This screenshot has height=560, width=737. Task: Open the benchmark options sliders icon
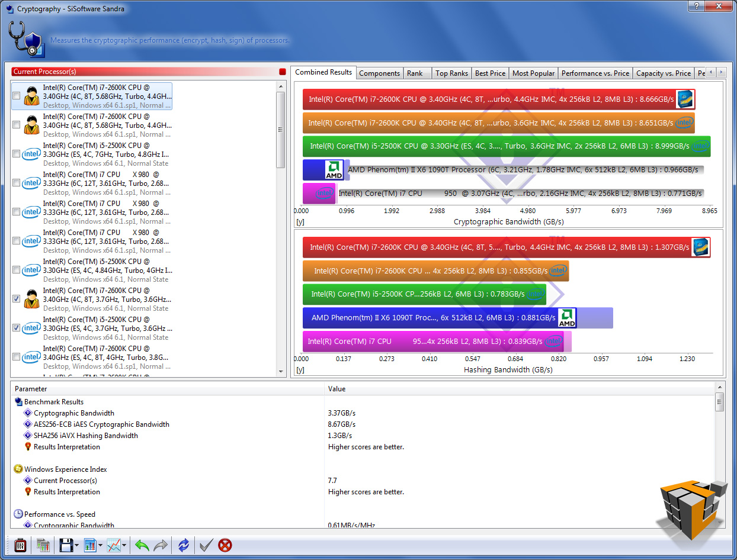tap(20, 545)
